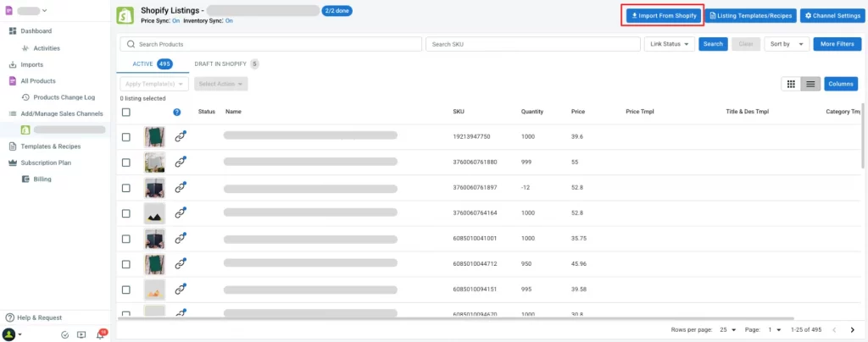Image resolution: width=868 pixels, height=342 pixels.
Task: Click the Billing wallet icon
Action: pos(25,179)
